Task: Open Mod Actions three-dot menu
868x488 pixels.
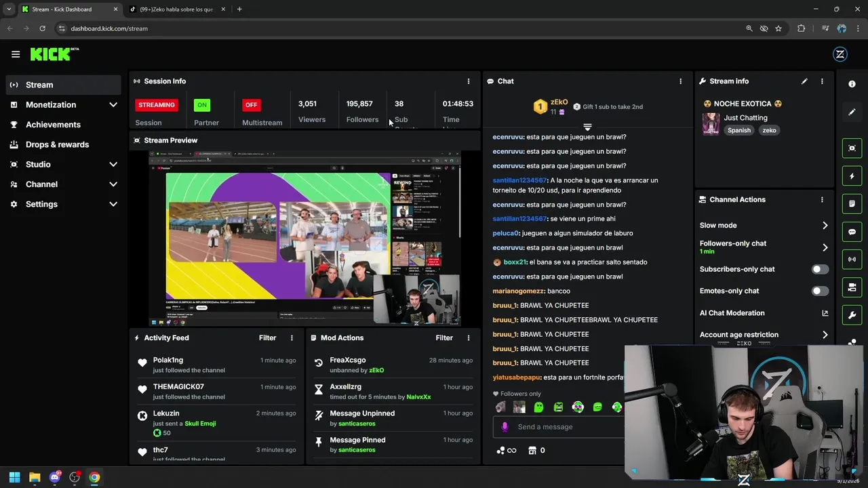Action: (x=468, y=338)
